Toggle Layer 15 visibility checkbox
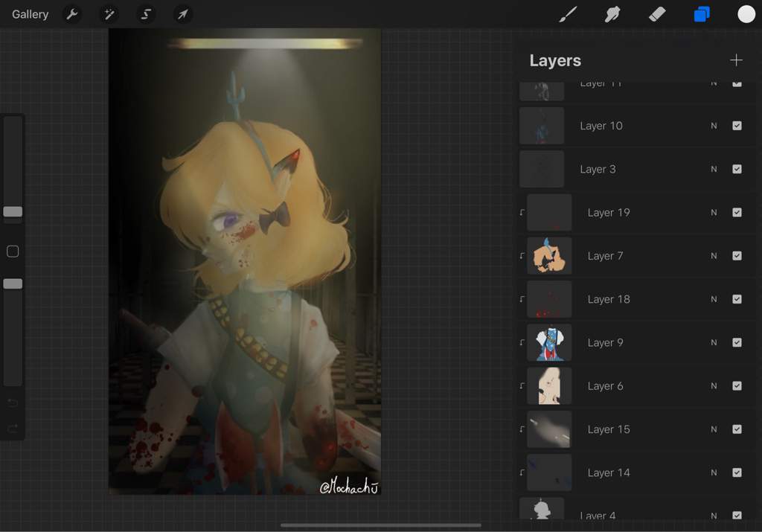762x532 pixels. pos(737,429)
